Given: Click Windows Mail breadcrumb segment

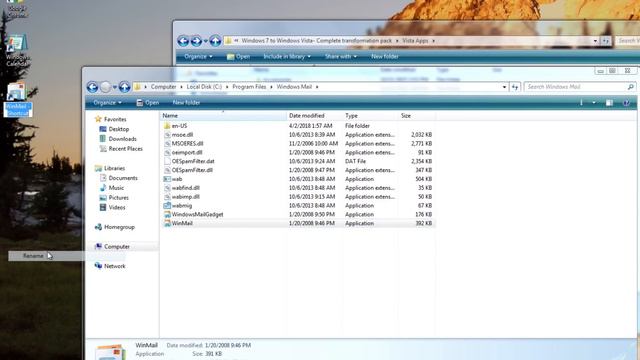Looking at the screenshot, I should click(x=294, y=87).
